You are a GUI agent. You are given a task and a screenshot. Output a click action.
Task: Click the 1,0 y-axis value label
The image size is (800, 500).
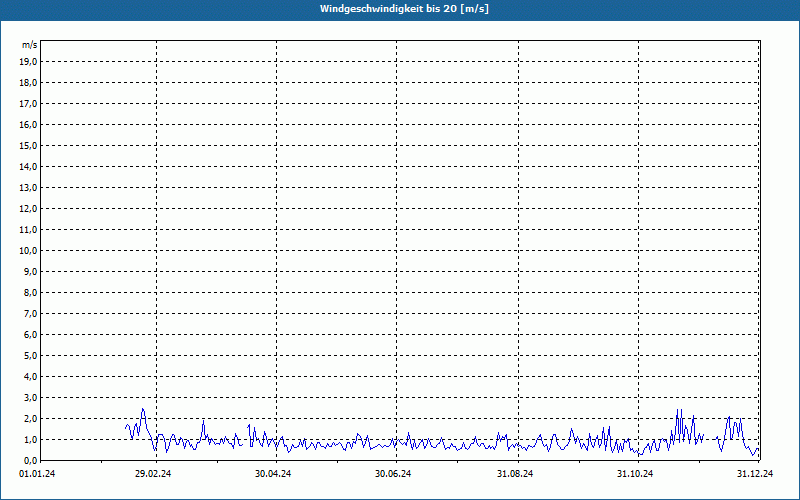click(x=31, y=440)
